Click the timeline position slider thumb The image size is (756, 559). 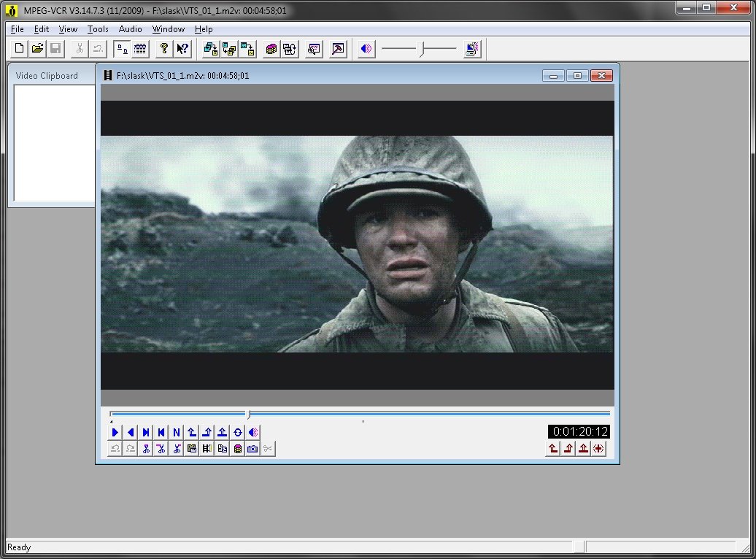249,414
